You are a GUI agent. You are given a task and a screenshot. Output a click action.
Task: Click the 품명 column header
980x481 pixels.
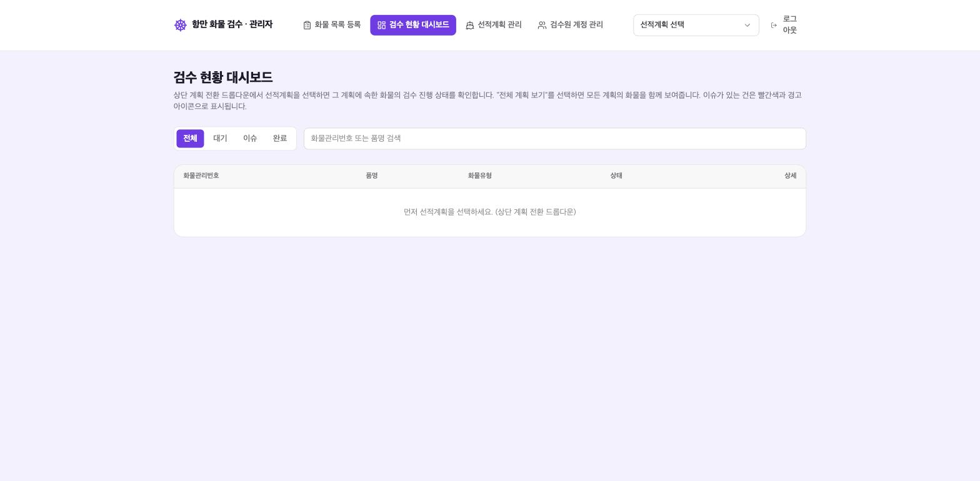pyautogui.click(x=372, y=176)
